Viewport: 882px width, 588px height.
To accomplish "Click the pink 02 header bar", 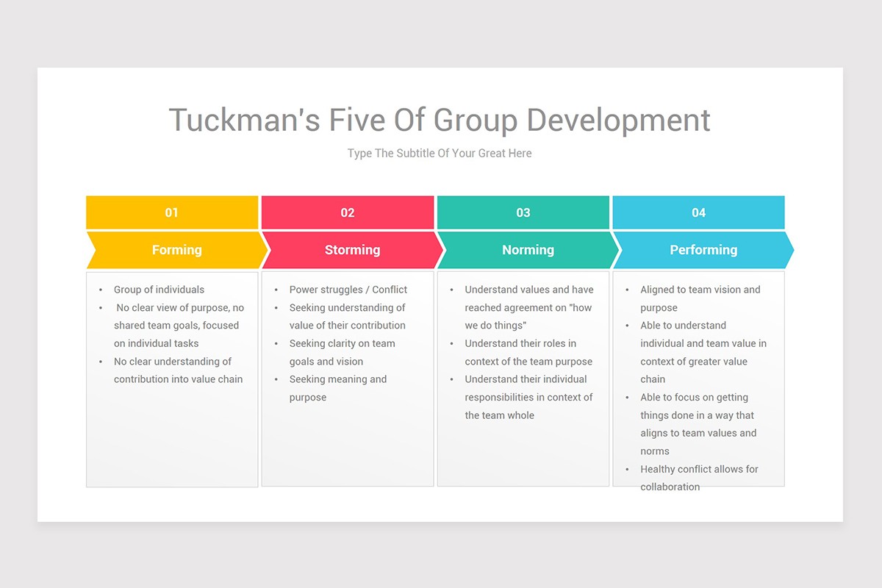I will (348, 212).
